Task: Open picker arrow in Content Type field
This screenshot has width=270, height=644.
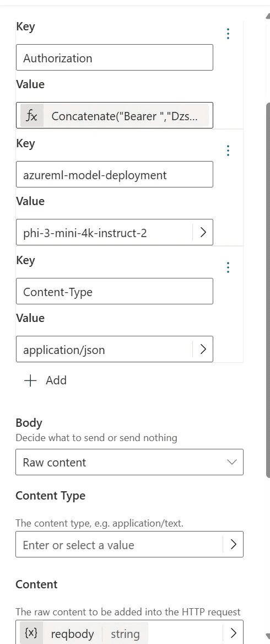Action: point(233,544)
